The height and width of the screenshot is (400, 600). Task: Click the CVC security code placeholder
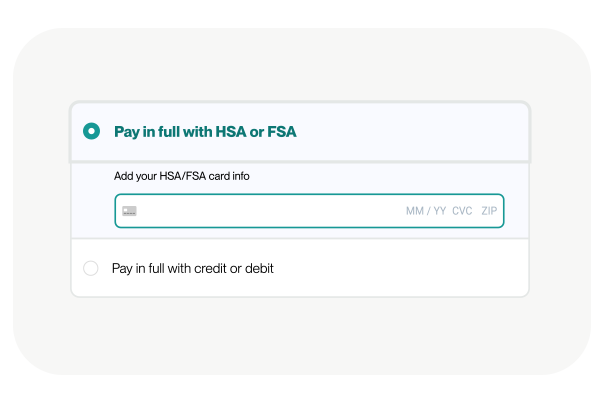[462, 211]
